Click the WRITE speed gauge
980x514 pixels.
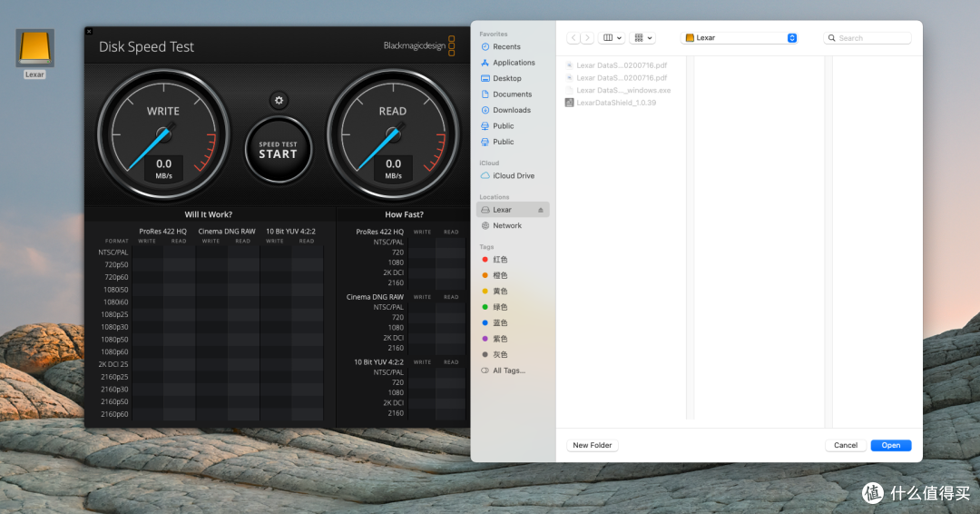click(x=163, y=134)
